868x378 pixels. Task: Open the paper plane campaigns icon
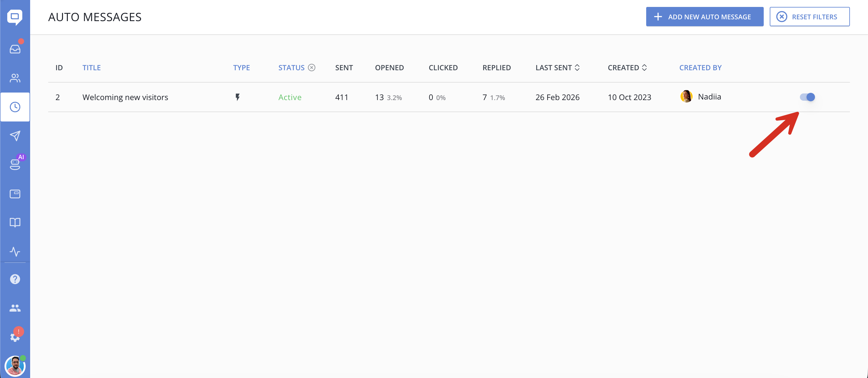pos(15,136)
